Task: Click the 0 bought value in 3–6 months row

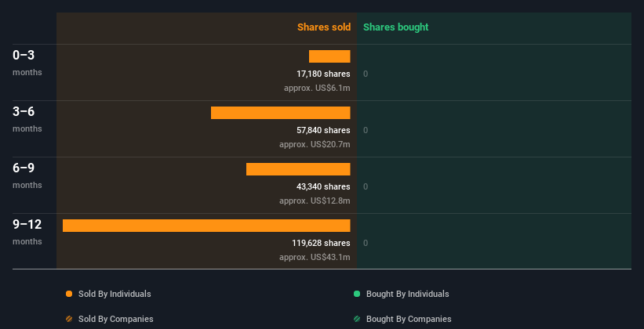Action: click(366, 131)
